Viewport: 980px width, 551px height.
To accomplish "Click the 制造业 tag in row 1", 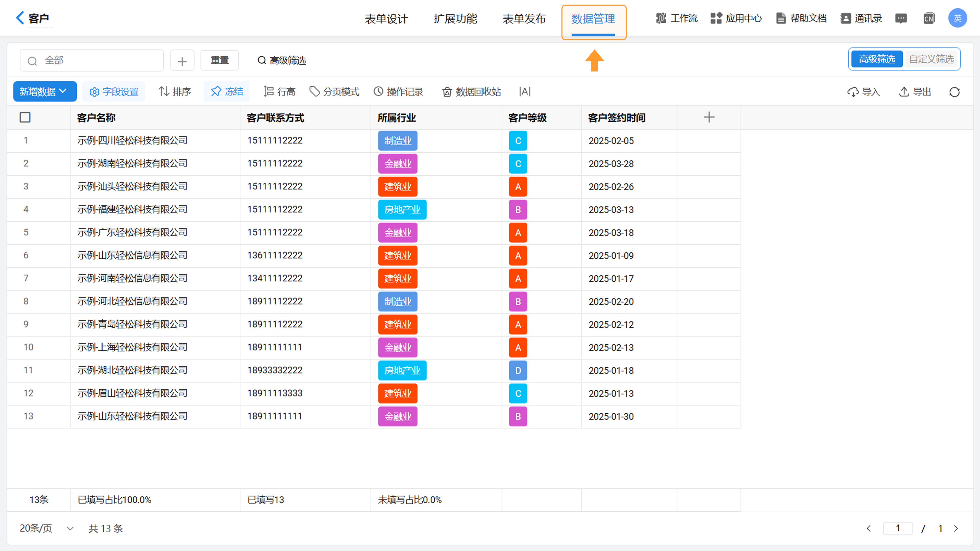I will click(398, 141).
